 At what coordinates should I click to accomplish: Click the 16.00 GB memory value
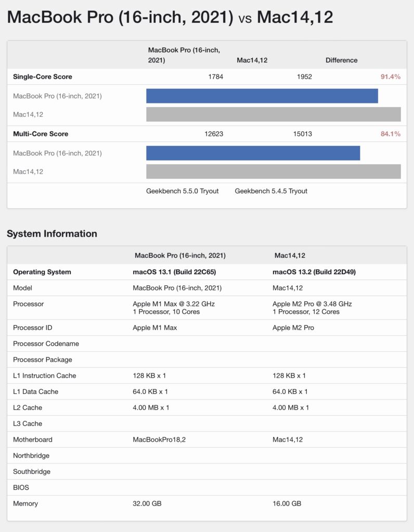click(x=287, y=503)
